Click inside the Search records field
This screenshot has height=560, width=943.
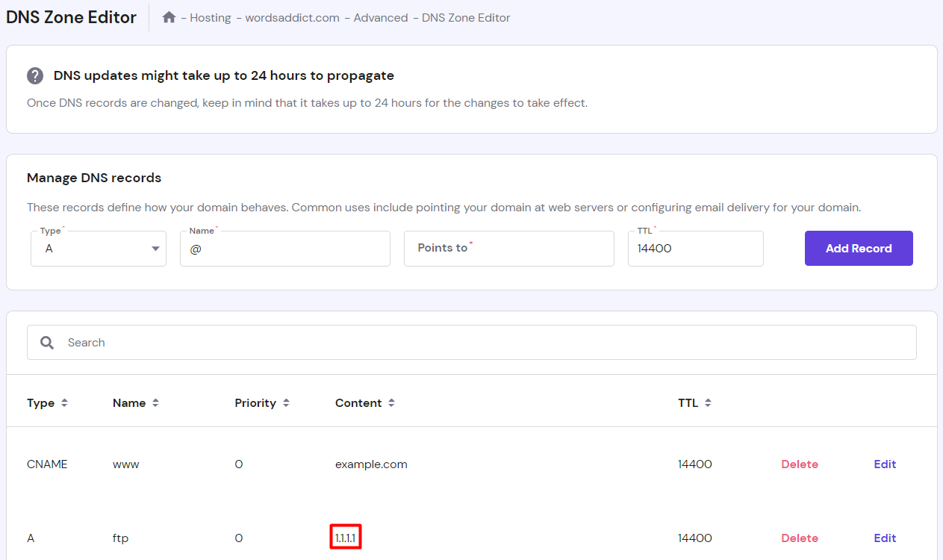click(472, 342)
